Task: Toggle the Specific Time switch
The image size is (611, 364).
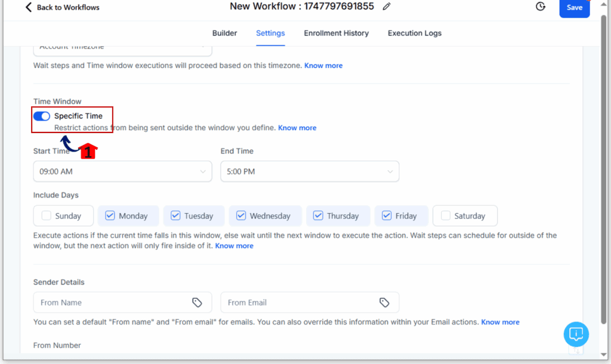Action: [x=42, y=116]
